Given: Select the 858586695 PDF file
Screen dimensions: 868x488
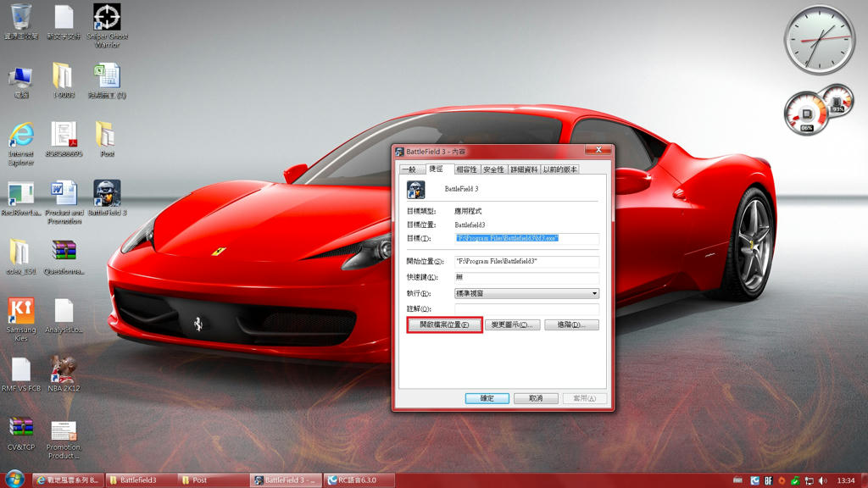Looking at the screenshot, I should coord(64,140).
